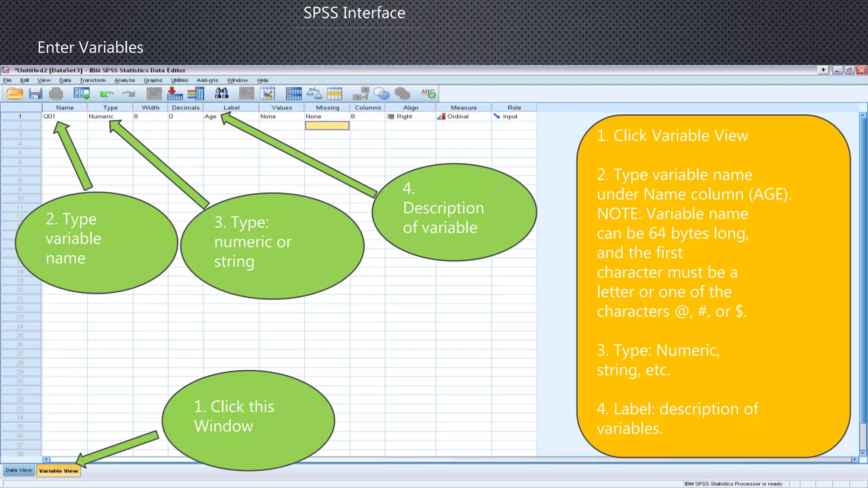Run Spell Check with the ABC icon
Image resolution: width=868 pixels, height=488 pixels.
[x=428, y=93]
